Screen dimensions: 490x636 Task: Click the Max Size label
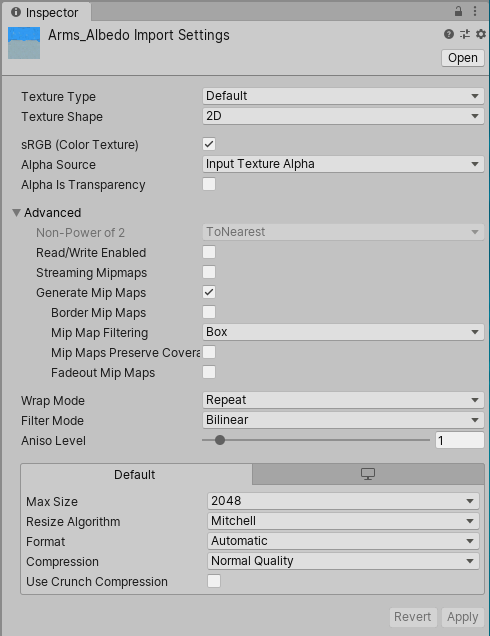click(x=52, y=502)
